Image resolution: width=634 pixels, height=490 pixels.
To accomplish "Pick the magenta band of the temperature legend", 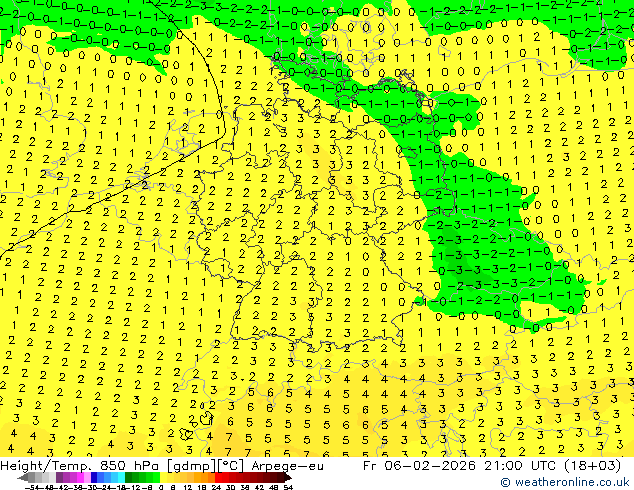I will (73, 477).
